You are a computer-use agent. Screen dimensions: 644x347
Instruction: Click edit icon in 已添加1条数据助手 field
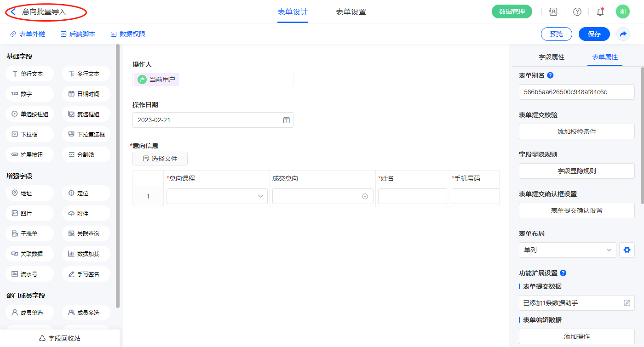pyautogui.click(x=627, y=303)
